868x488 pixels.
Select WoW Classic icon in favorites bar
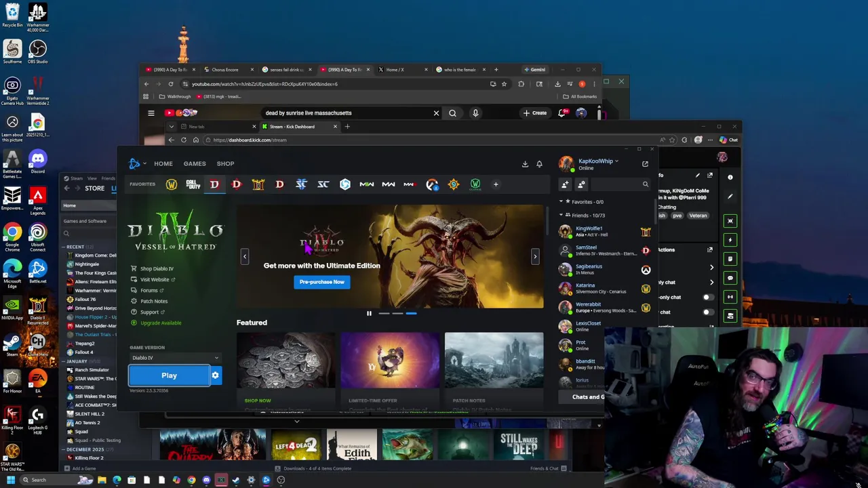pos(475,184)
